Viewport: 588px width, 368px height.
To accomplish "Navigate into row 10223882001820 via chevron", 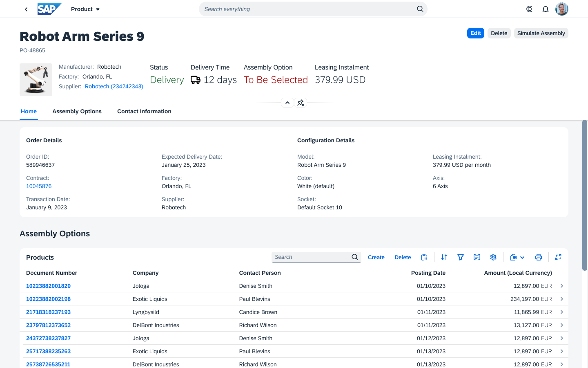I will pyautogui.click(x=562, y=286).
